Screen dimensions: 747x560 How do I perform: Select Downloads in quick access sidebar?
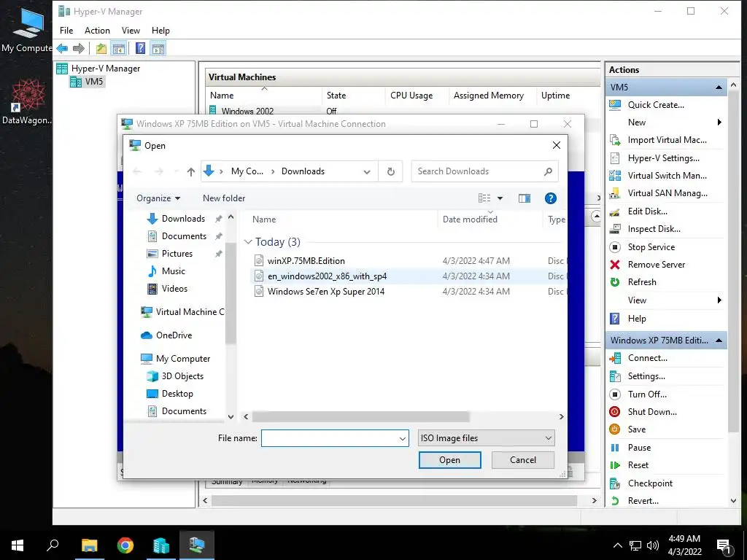[183, 219]
